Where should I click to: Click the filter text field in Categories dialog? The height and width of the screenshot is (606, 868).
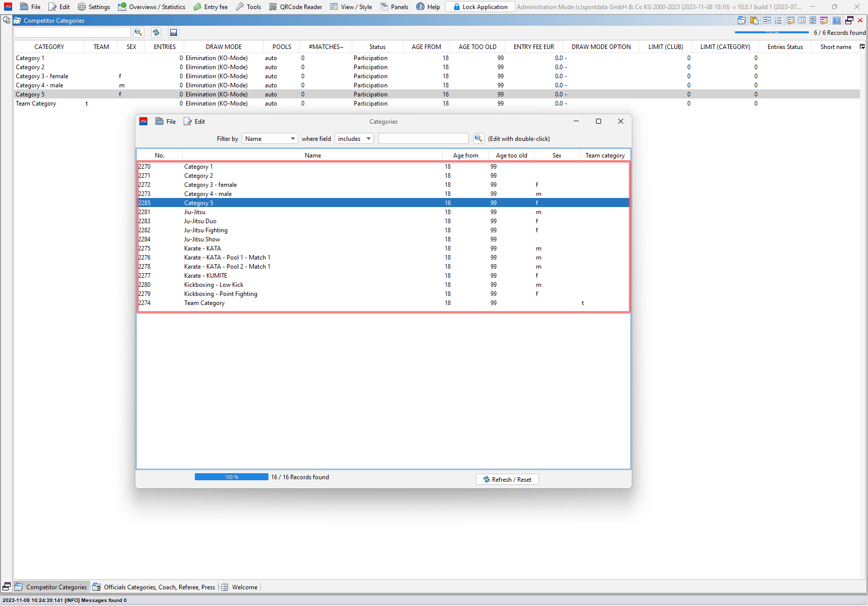pos(423,139)
